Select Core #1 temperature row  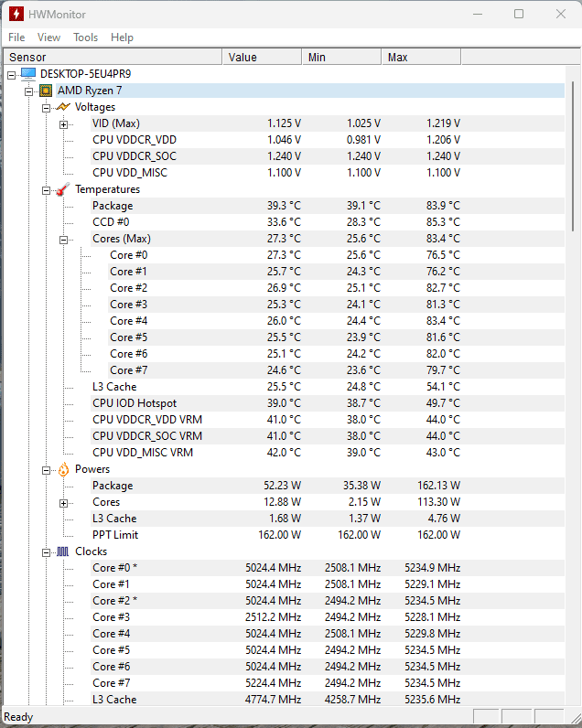click(x=336, y=272)
